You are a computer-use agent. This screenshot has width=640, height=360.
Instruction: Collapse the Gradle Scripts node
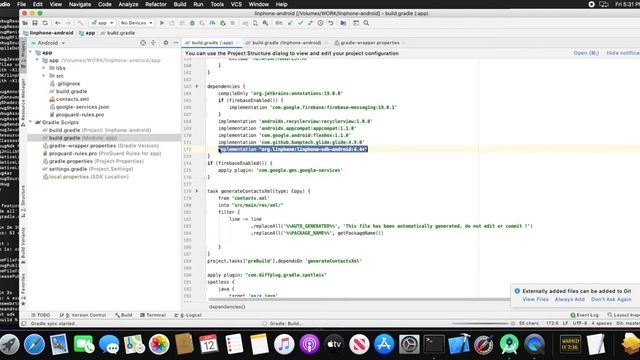pyautogui.click(x=31, y=122)
